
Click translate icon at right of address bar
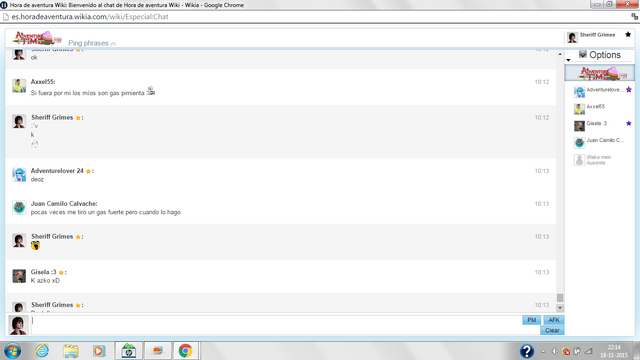pos(634,16)
